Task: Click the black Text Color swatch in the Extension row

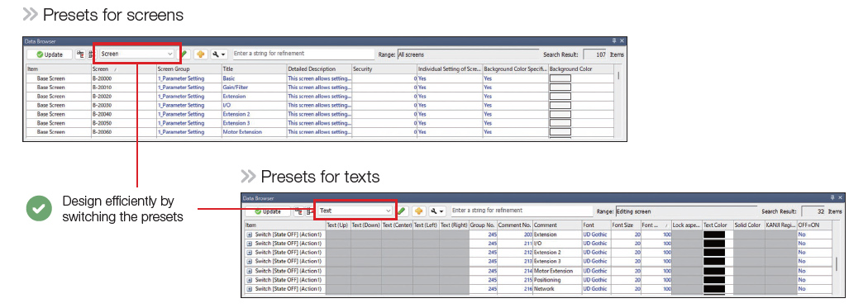Action: [713, 235]
